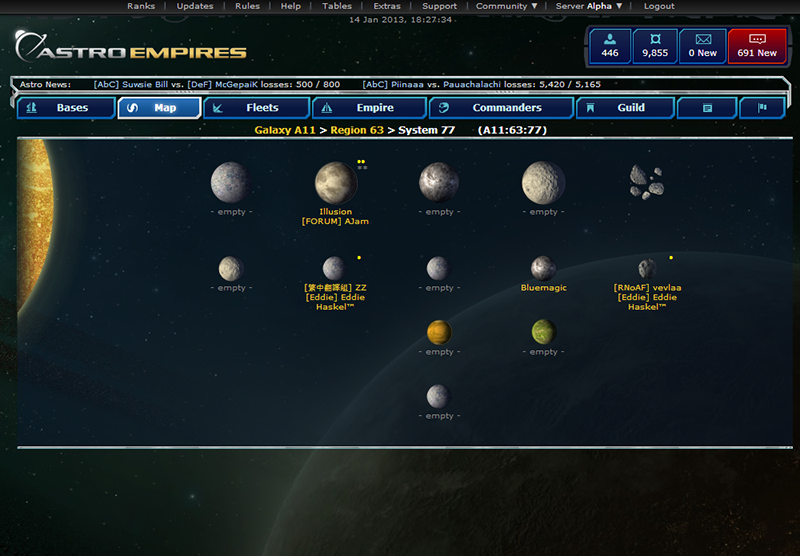800x556 pixels.
Task: Open the mail icon with 0 New
Action: (703, 46)
